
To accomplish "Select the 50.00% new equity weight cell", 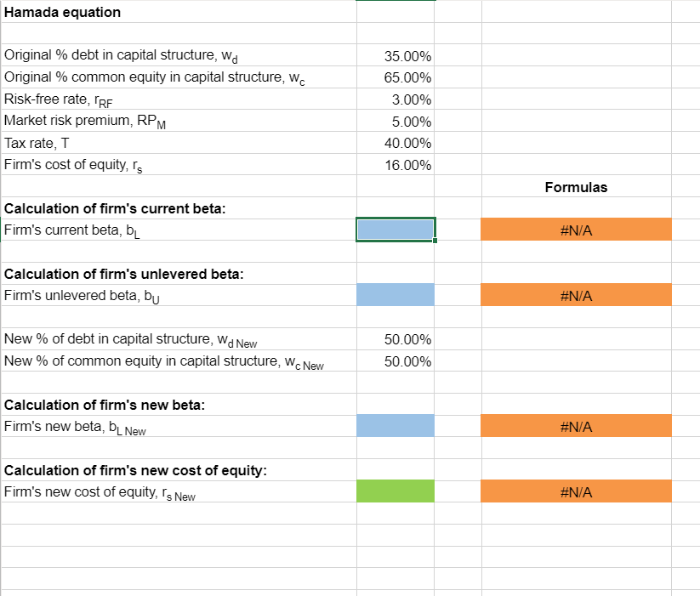I will pos(395,360).
